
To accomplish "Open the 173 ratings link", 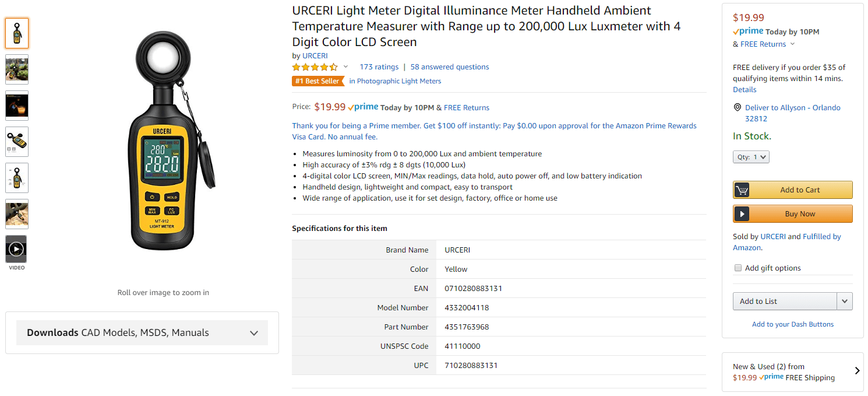I will 379,67.
